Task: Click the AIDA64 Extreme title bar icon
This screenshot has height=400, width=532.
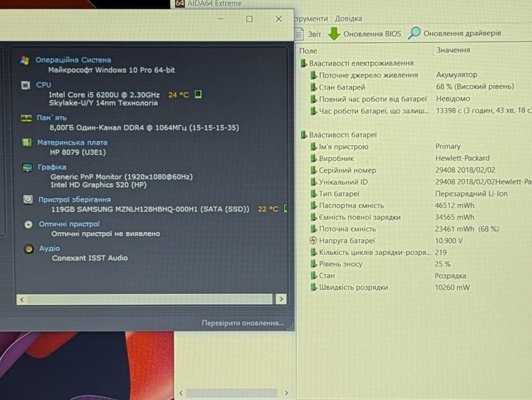Action: click(180, 4)
